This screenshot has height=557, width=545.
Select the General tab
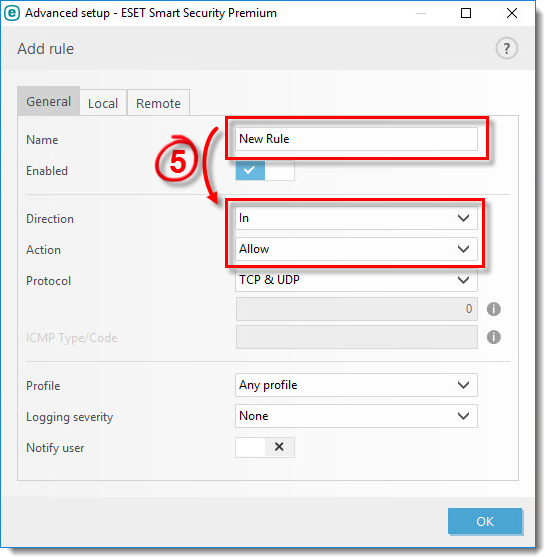point(49,101)
